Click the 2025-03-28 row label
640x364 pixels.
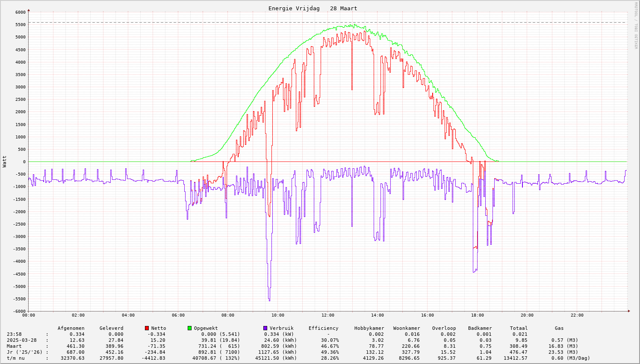pos(21,340)
